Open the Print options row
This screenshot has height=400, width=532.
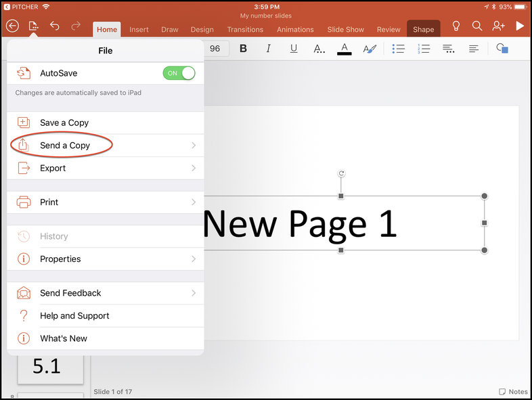pos(105,202)
